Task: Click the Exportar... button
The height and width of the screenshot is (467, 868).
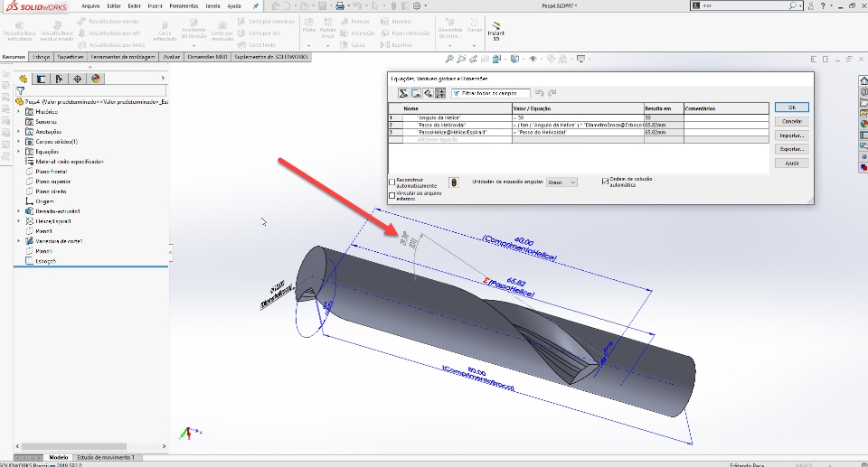Action: click(x=792, y=149)
